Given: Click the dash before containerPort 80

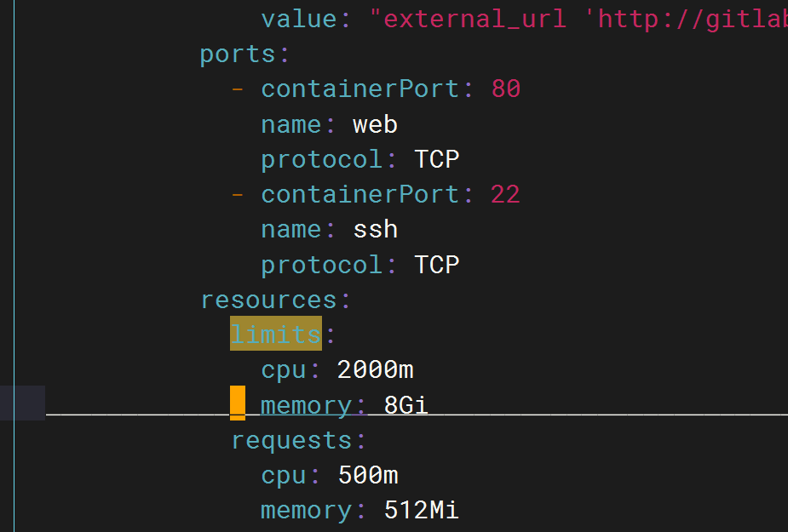Looking at the screenshot, I should click(x=238, y=89).
